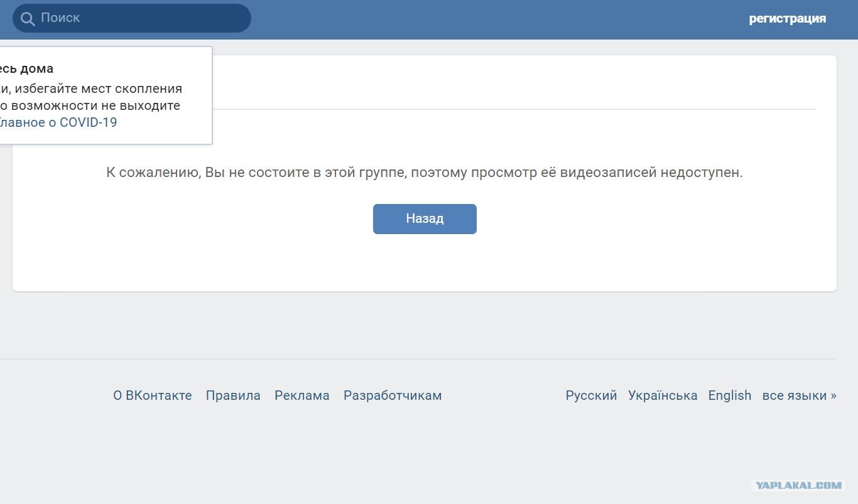
Task: Open the Разработчикам footer link
Action: (x=393, y=395)
